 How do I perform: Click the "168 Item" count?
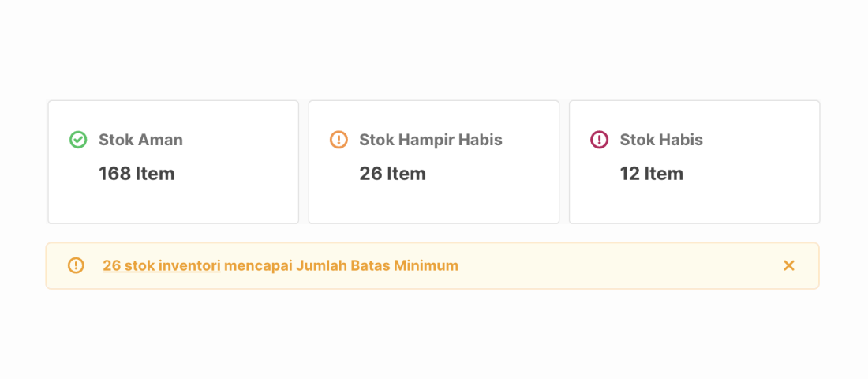click(137, 174)
